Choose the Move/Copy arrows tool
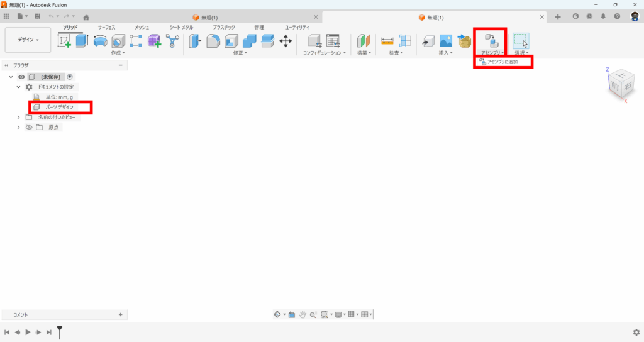The width and height of the screenshot is (644, 342). (x=286, y=41)
